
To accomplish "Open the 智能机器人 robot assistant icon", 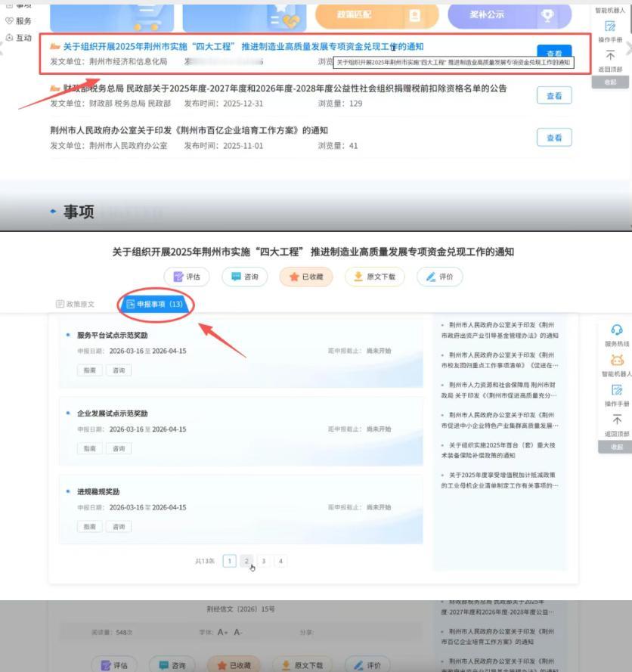I will 618,360.
